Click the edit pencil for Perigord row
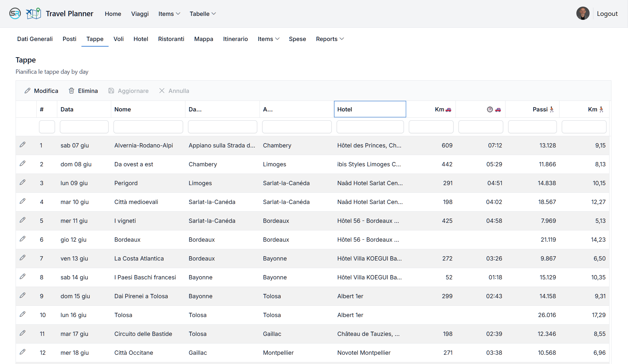Viewport: 628px width, 364px height. point(23,182)
